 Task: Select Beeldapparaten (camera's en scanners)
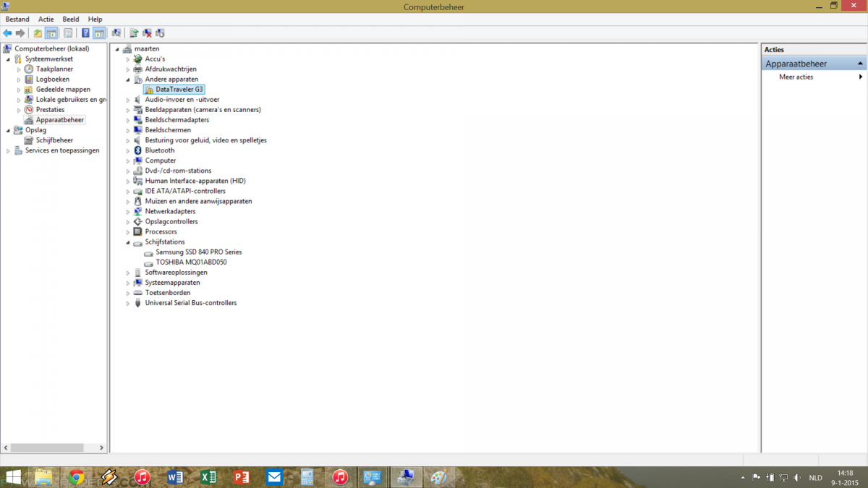(203, 110)
